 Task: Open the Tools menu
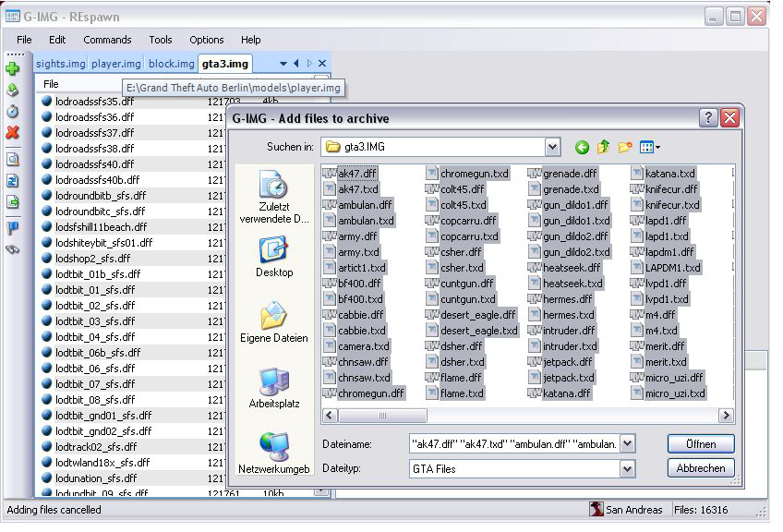click(x=161, y=40)
